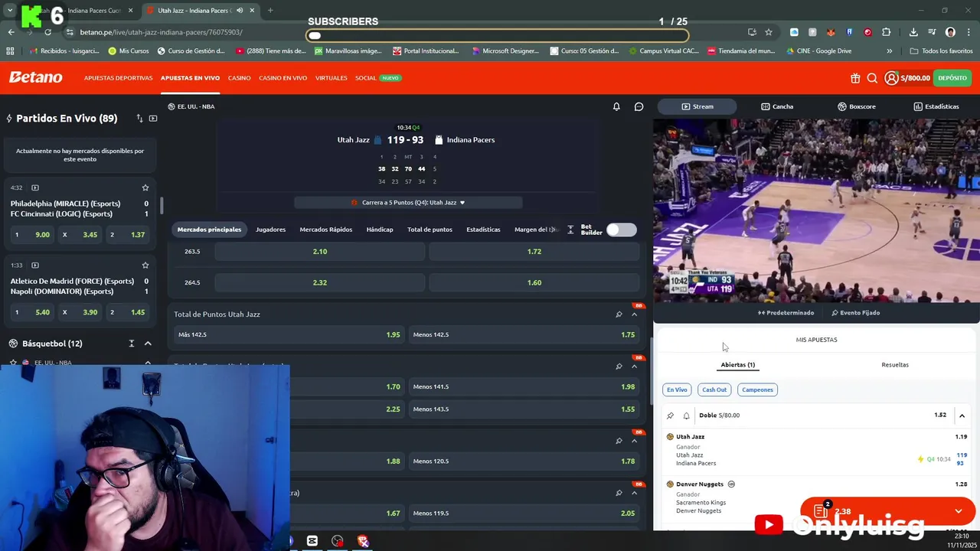Open the search magnifier in Betano header
Viewport: 980px width, 551px height.
[872, 78]
